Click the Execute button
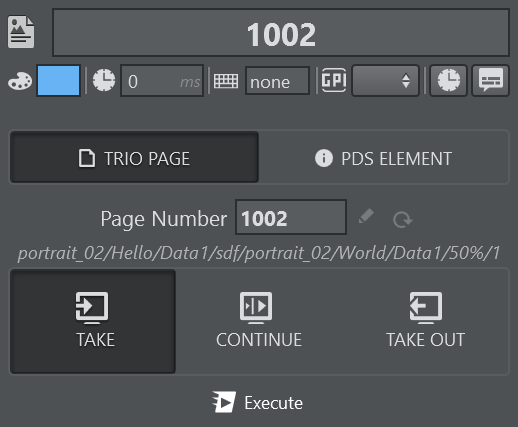 [x=258, y=403]
